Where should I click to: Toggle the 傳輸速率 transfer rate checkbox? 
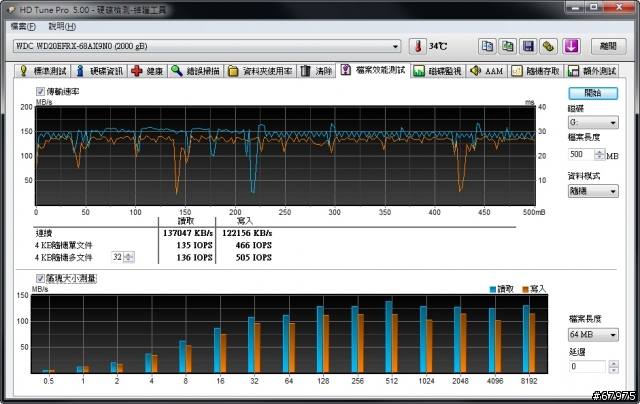(x=40, y=91)
